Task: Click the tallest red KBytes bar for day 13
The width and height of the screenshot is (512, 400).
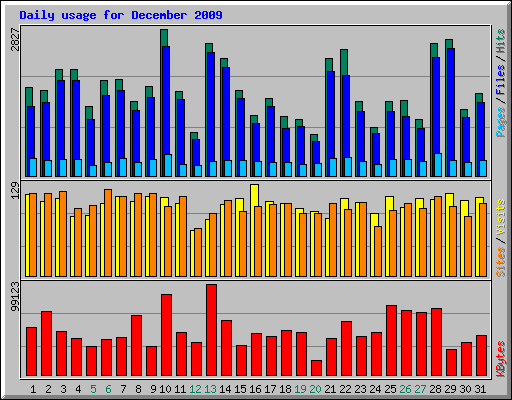Action: click(x=211, y=330)
